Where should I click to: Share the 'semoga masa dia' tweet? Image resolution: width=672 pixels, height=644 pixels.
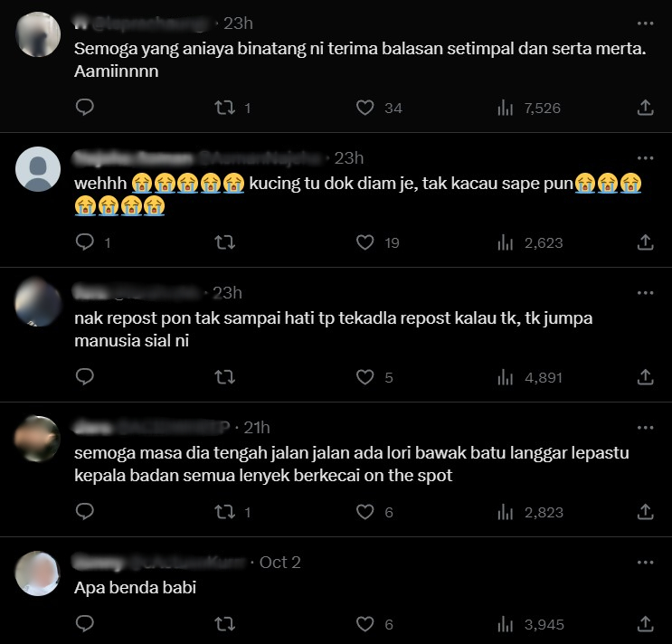(645, 512)
